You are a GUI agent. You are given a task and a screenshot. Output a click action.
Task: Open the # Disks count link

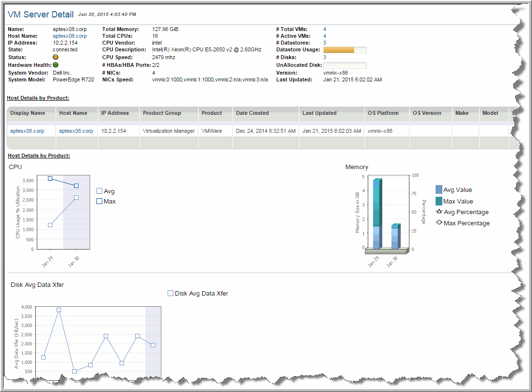click(x=325, y=57)
